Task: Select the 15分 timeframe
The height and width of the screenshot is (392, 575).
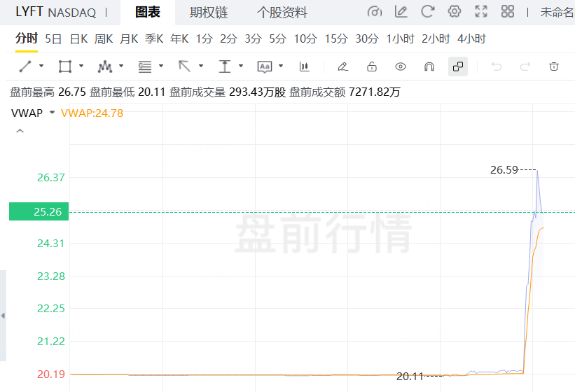Action: click(336, 38)
